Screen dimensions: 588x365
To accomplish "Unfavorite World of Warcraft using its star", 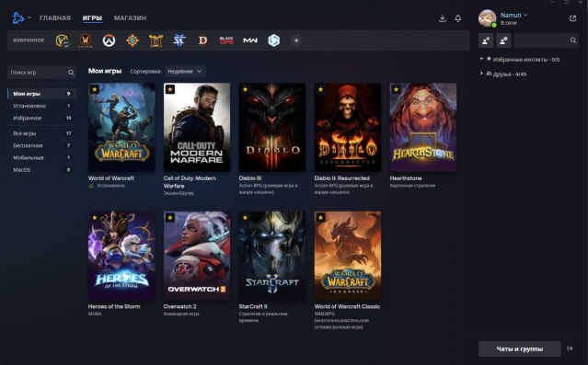I will coord(95,89).
